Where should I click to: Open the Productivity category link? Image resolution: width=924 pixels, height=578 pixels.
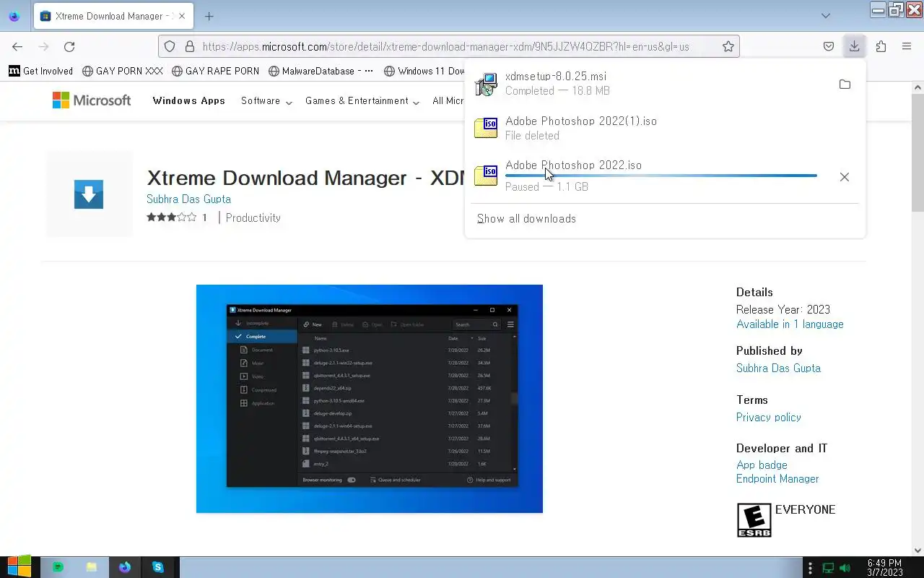(253, 217)
